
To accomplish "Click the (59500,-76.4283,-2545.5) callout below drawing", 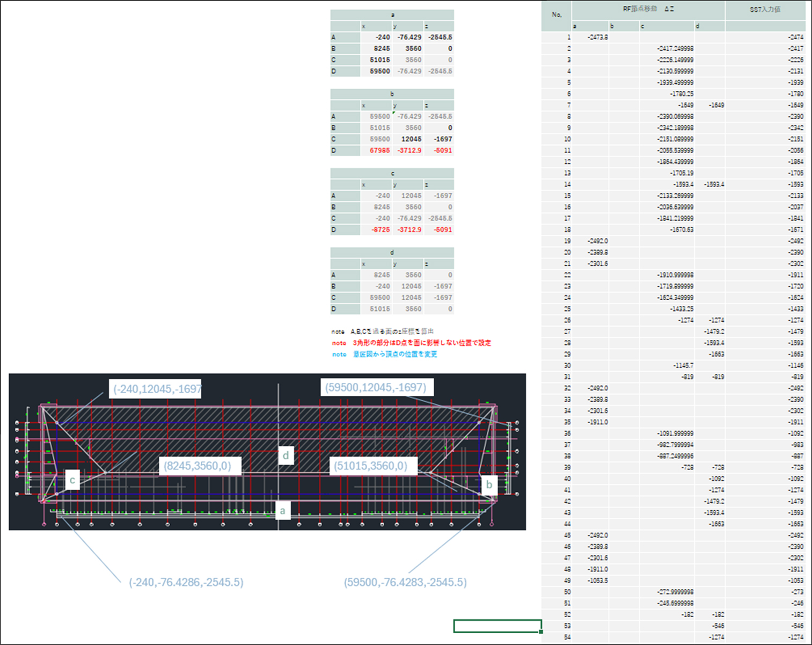I will (x=405, y=583).
